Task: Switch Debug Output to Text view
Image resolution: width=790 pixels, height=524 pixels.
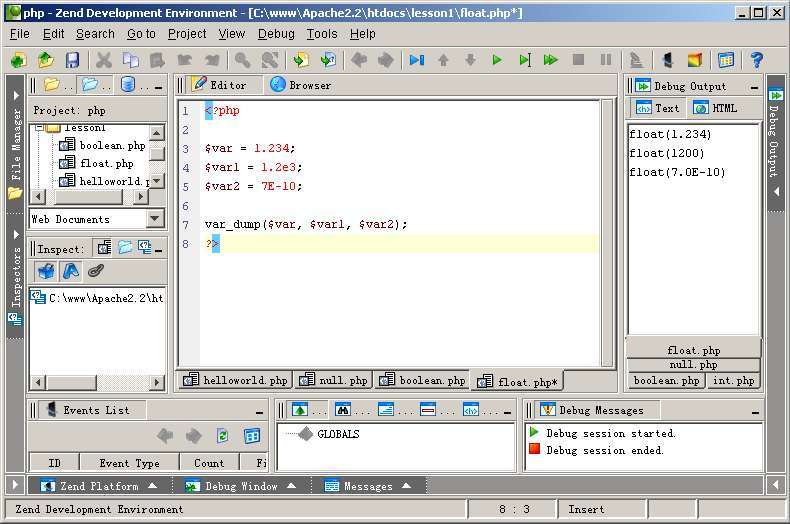Action: (657, 108)
